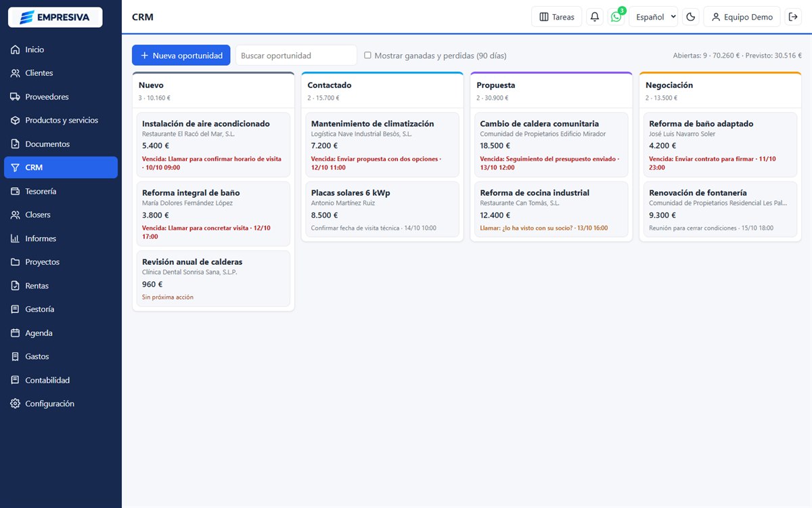Click the Empresiva logo
This screenshot has width=812, height=508.
55,17
